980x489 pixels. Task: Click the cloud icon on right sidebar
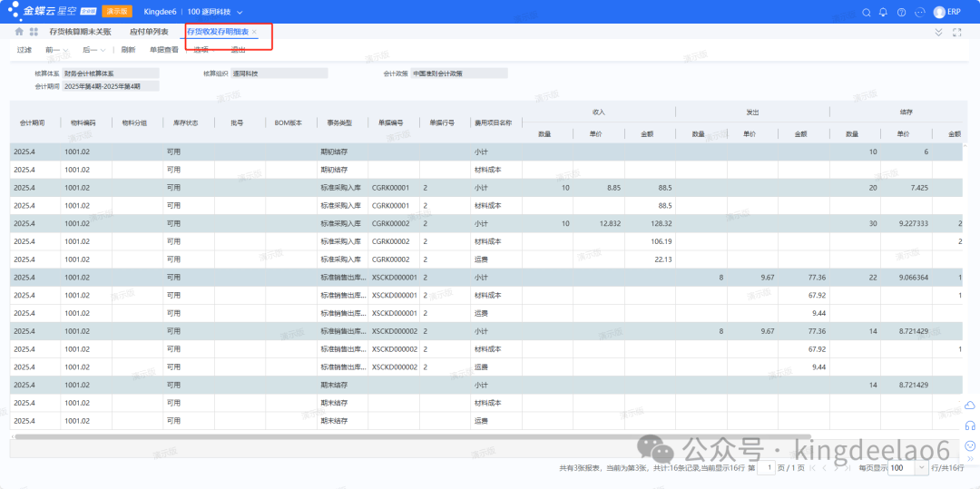[x=969, y=405]
